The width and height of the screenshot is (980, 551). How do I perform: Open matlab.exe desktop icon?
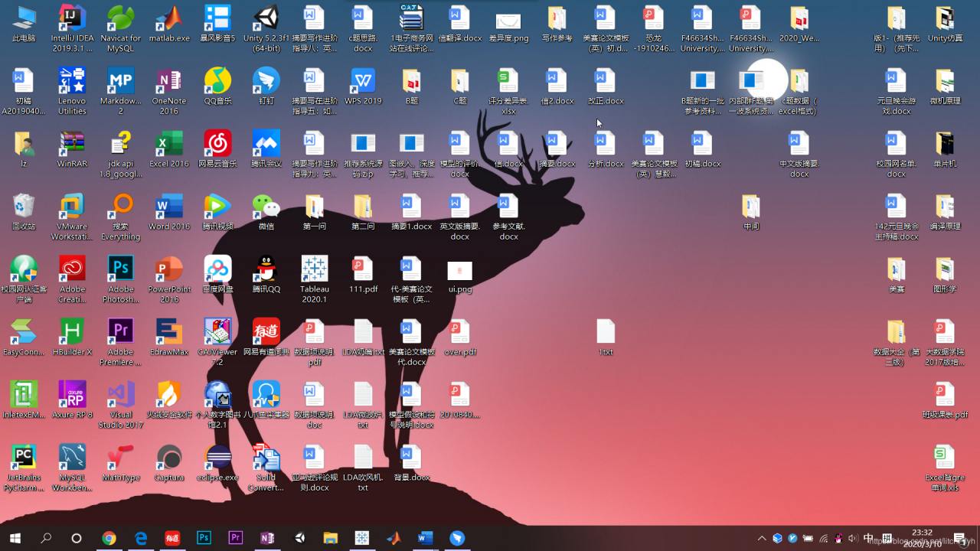click(169, 24)
